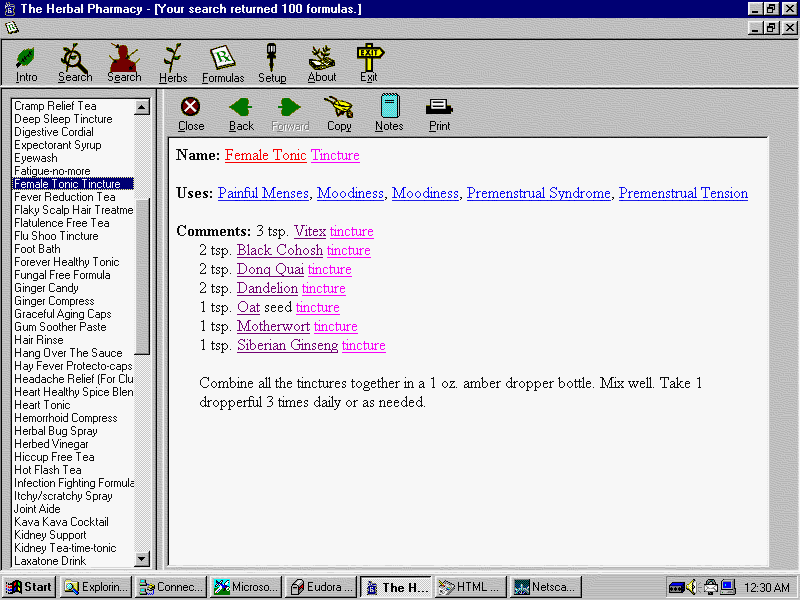Click the formula list scrollbar thumb

(142, 277)
